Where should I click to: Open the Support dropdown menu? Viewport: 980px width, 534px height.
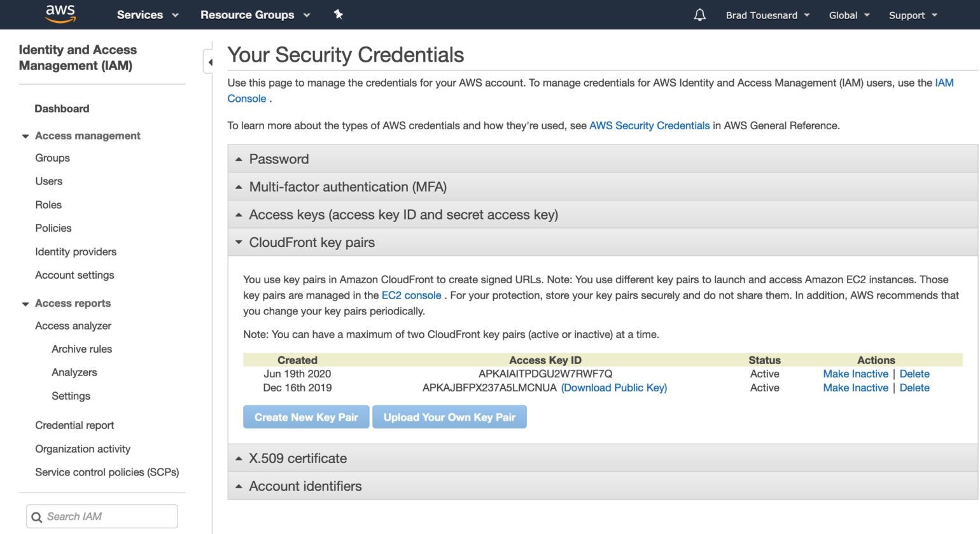[x=913, y=15]
